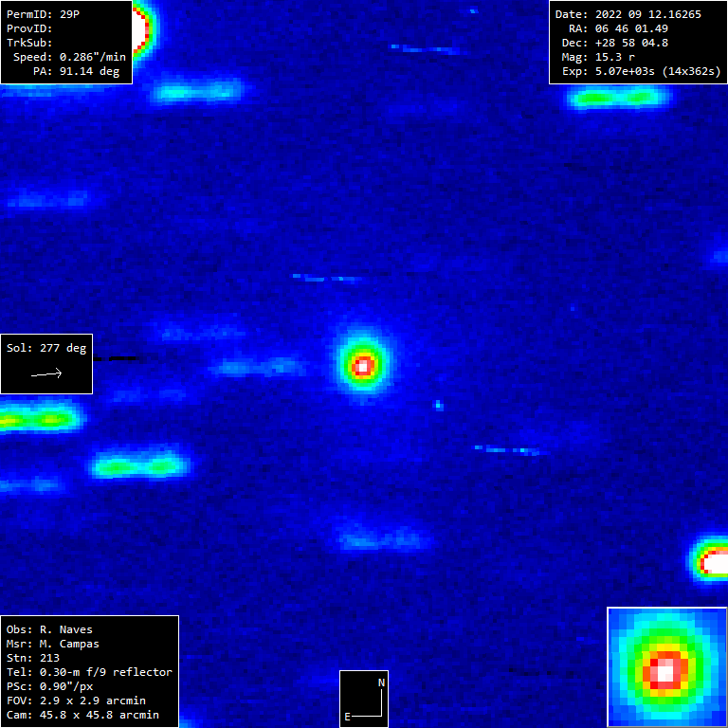Click the 'Stn: 213' line
728x728 pixels.
click(32, 658)
